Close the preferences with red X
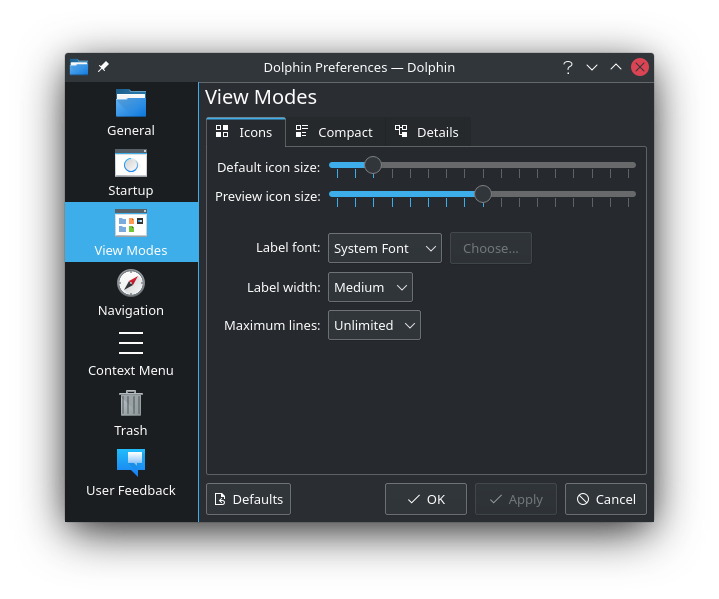 [x=640, y=67]
